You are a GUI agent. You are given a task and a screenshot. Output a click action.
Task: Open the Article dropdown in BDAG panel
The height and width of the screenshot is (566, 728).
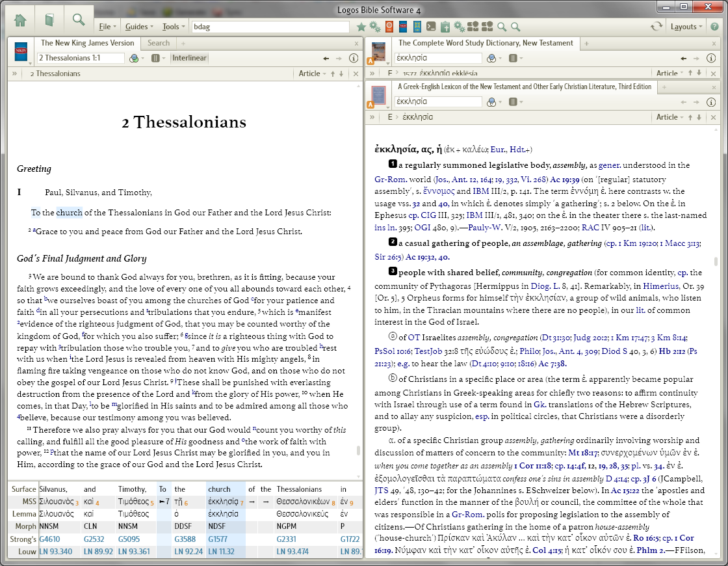669,117
